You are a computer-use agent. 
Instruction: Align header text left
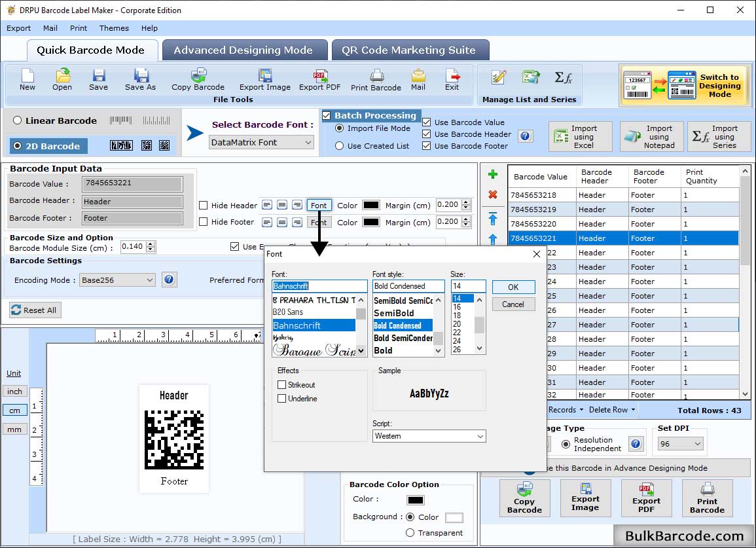pyautogui.click(x=267, y=205)
